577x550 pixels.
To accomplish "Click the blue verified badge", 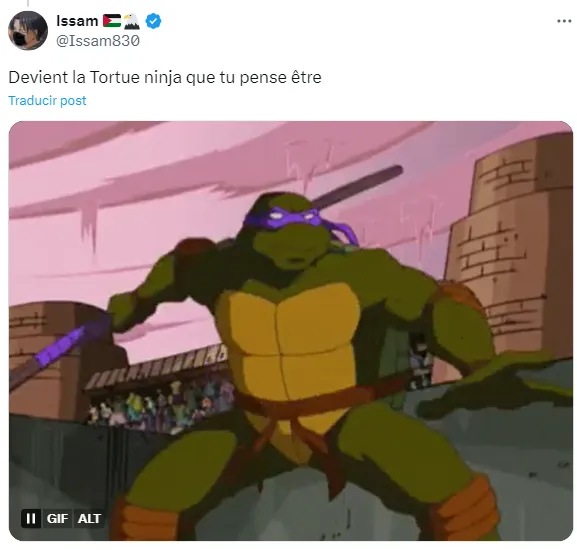I will (x=153, y=21).
